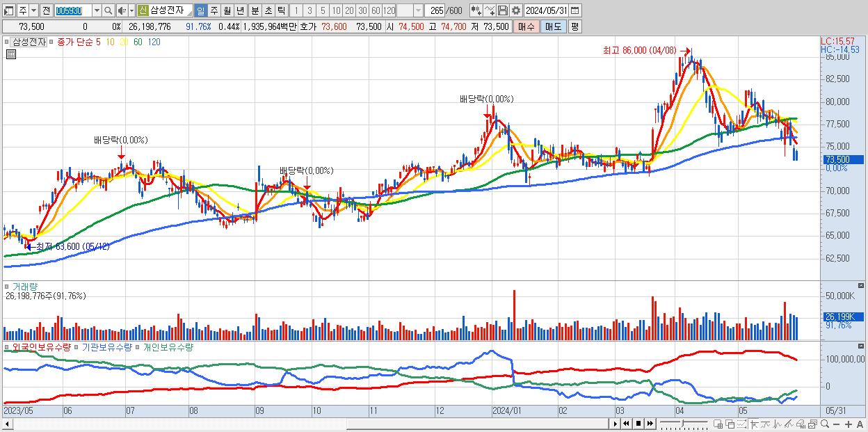868x432 pixels.
Task: Click the small icon before 삼성전자 legend
Action: coord(6,42)
